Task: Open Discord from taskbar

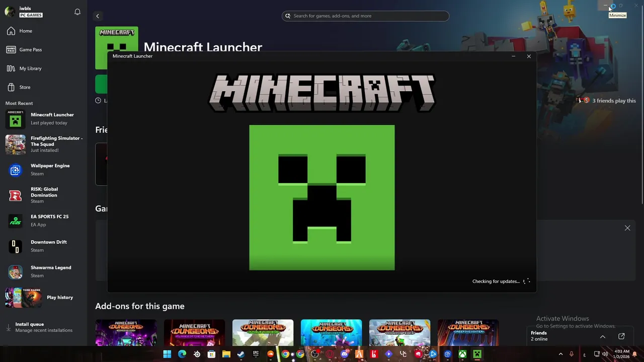Action: 345,354
